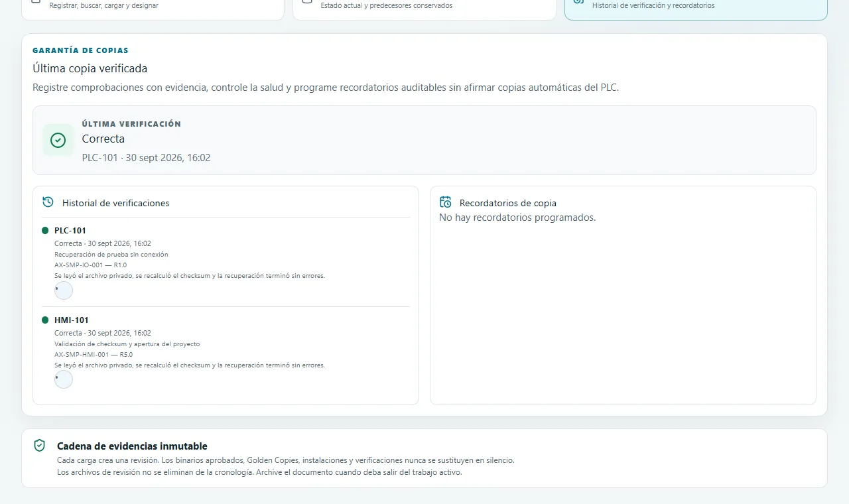Click the calendar-clock icon beside Recordatorios de copia
849x504 pixels.
(446, 202)
